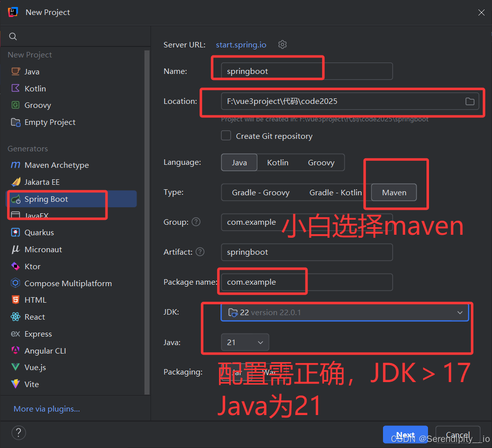Viewport: 492px width, 448px height.
Task: Open the start.spring.io server URL link
Action: [x=241, y=45]
